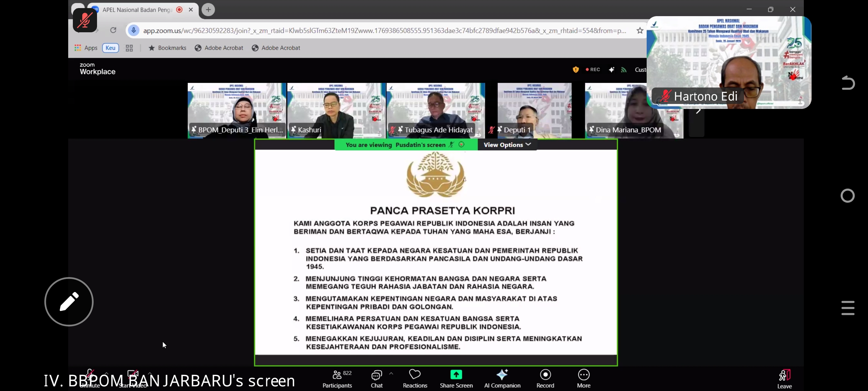Click the Zoom address bar URL
Image resolution: width=868 pixels, height=391 pixels.
click(384, 31)
